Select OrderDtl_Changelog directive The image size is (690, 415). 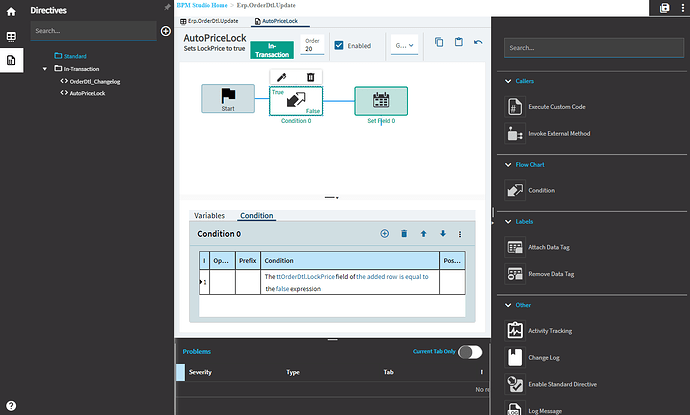click(90, 81)
